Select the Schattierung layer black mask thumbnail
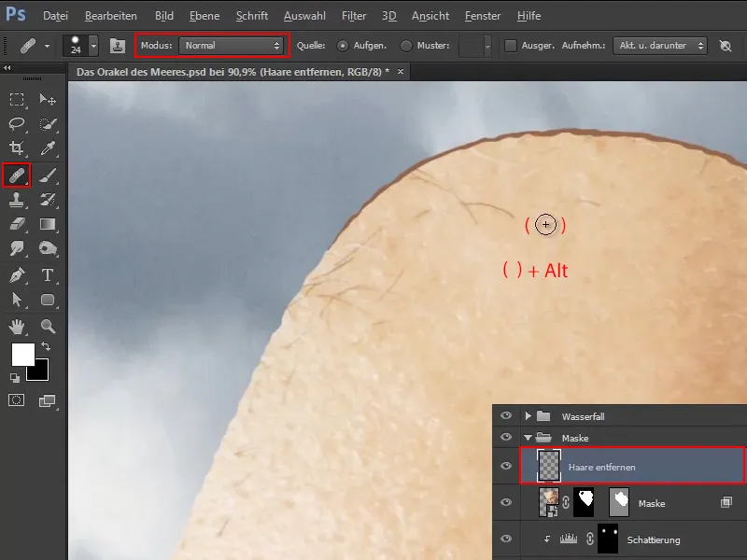 [x=608, y=539]
